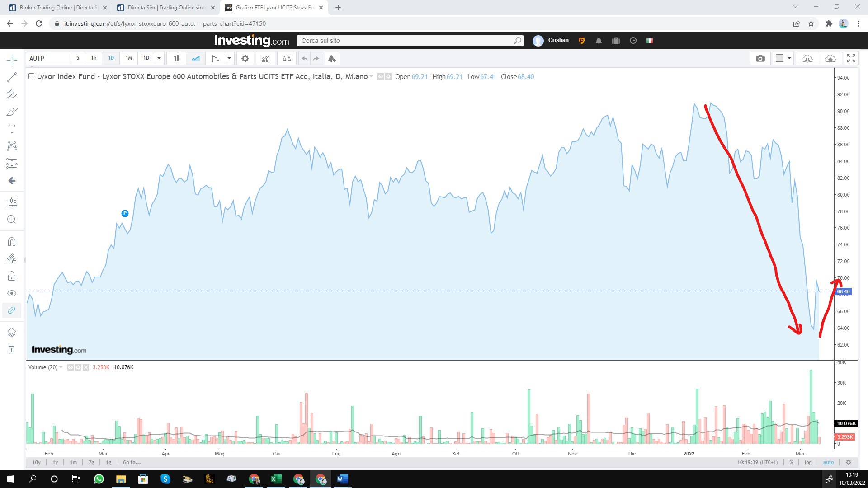The image size is (868, 488).
Task: Open Volume indicator settings gear
Action: 78,367
